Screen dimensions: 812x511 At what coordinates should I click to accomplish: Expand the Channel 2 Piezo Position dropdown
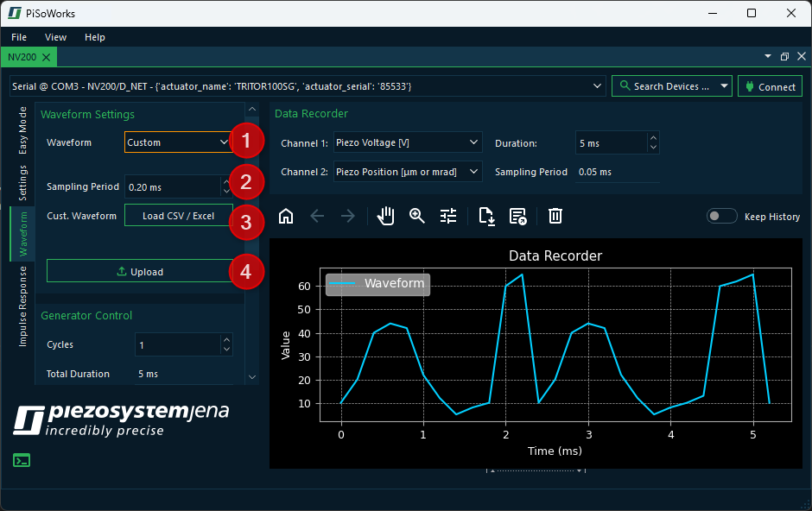[407, 172]
